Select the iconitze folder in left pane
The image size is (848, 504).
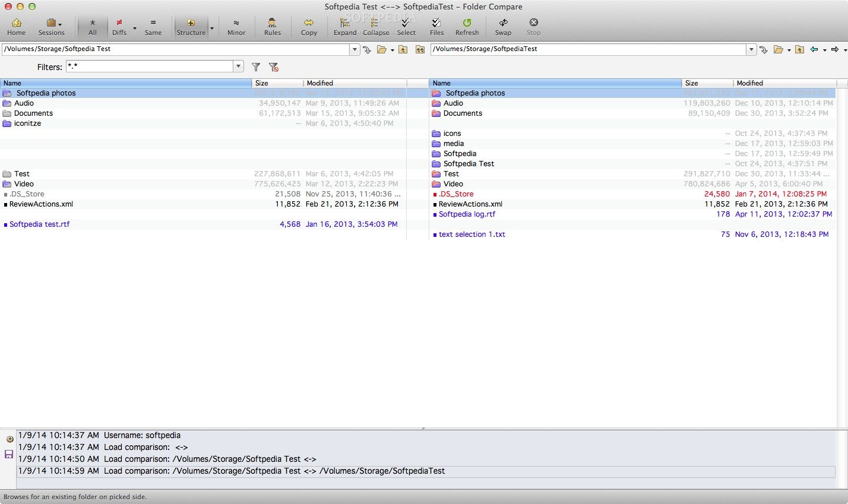click(x=203, y=123)
